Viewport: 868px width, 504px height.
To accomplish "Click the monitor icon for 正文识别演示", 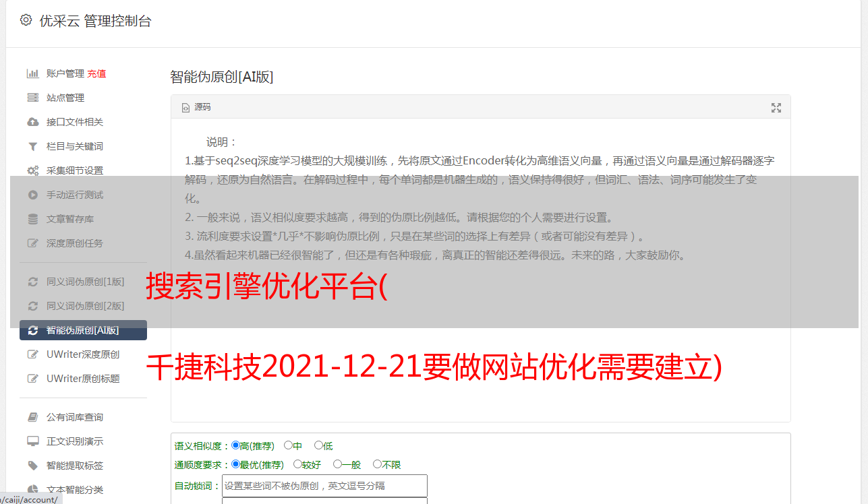I will coord(32,441).
